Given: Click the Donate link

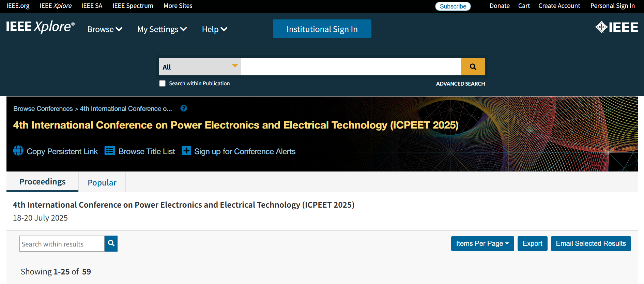Looking at the screenshot, I should (x=500, y=6).
